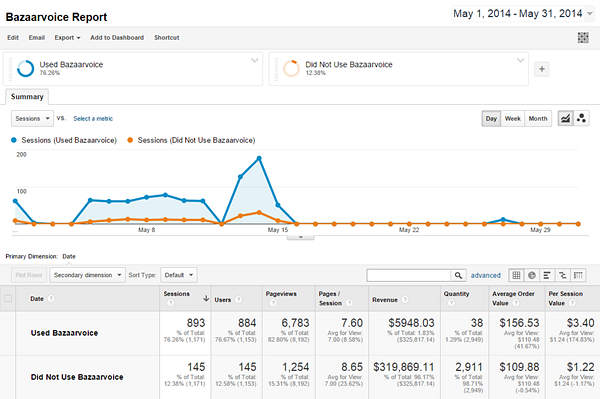Viewport: 600px width, 399px height.
Task: Open help for Average Order Value
Action: pyautogui.click(x=516, y=303)
